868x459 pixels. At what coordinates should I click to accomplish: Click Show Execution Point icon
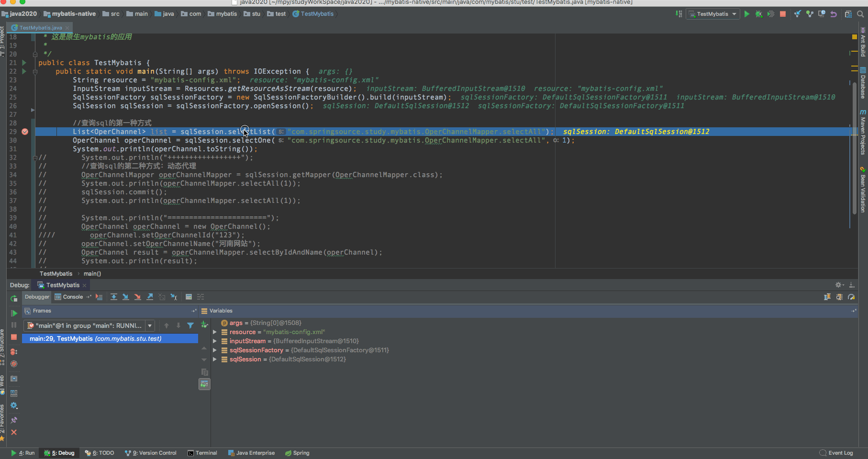[x=99, y=297]
